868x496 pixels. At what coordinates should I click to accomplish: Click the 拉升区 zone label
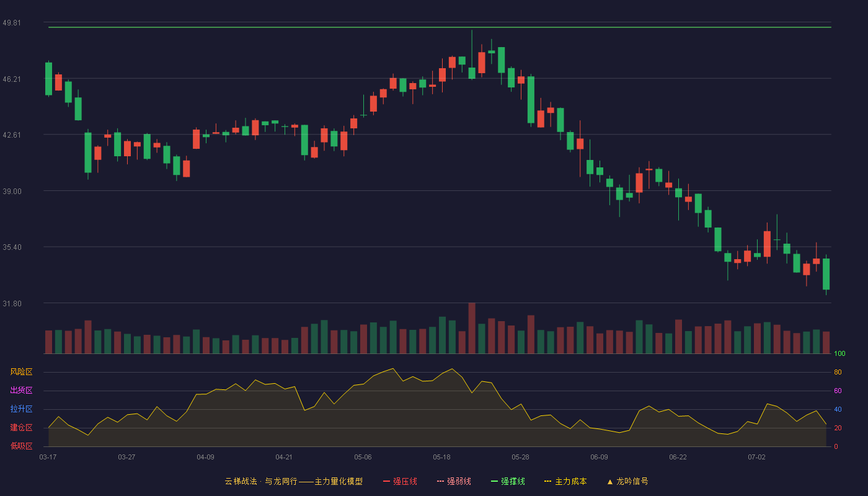coord(21,409)
